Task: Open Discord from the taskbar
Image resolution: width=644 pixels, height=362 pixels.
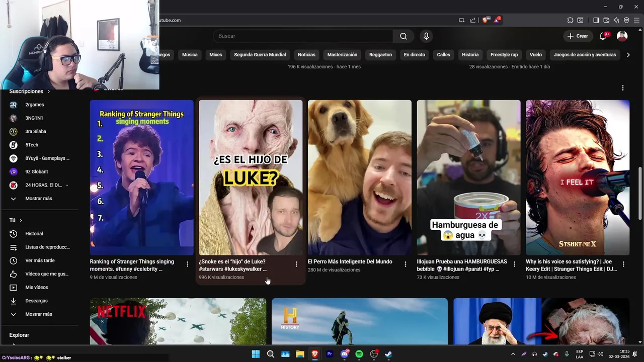Action: pyautogui.click(x=345, y=354)
